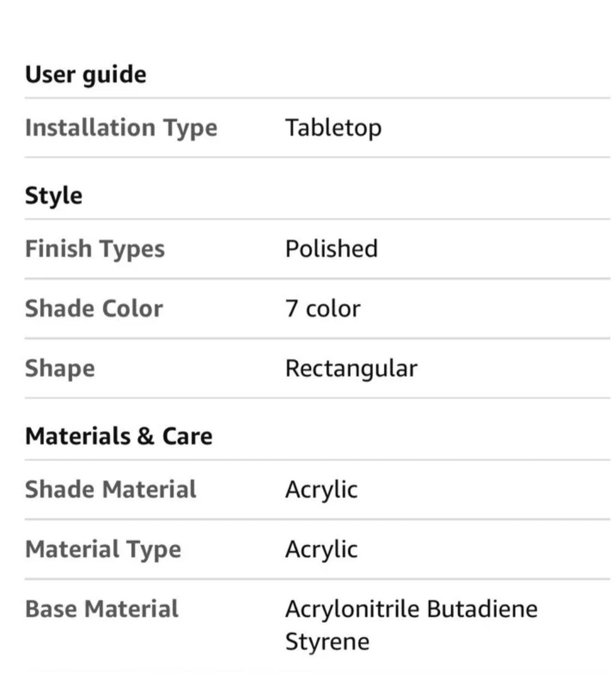Click the Base Material label
The height and width of the screenshot is (674, 616).
(102, 609)
